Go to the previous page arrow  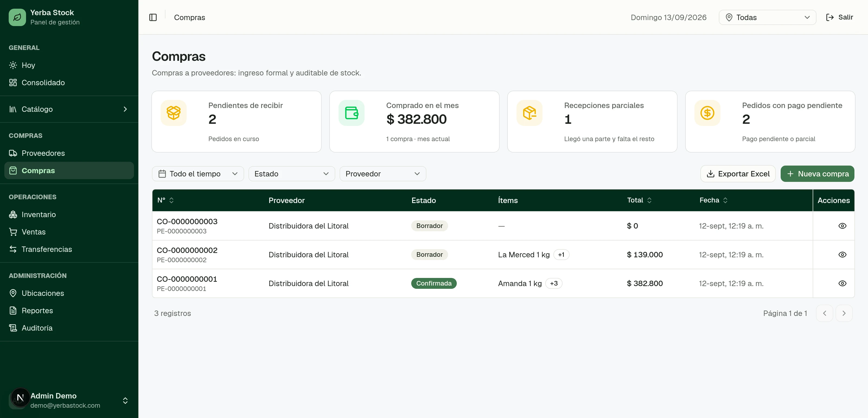[x=824, y=313]
